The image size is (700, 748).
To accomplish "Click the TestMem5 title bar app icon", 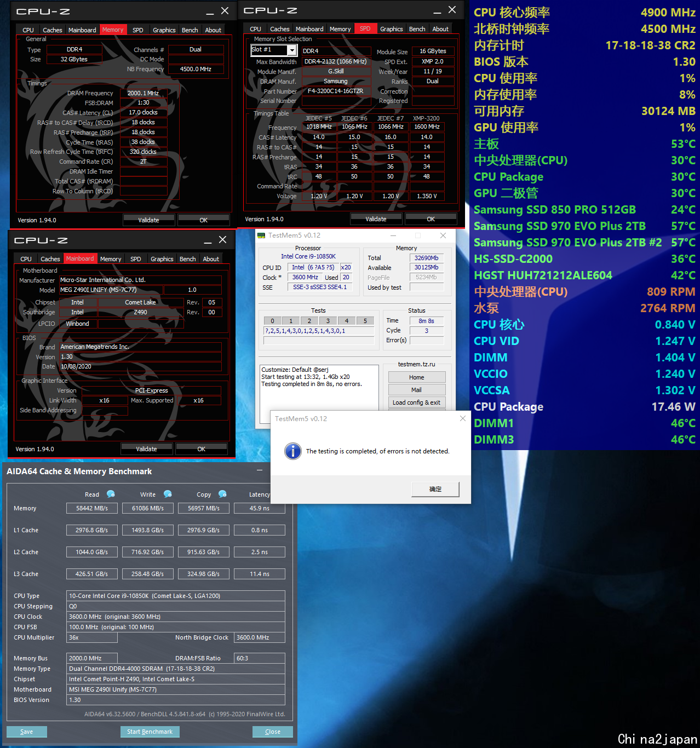I will coord(261,235).
